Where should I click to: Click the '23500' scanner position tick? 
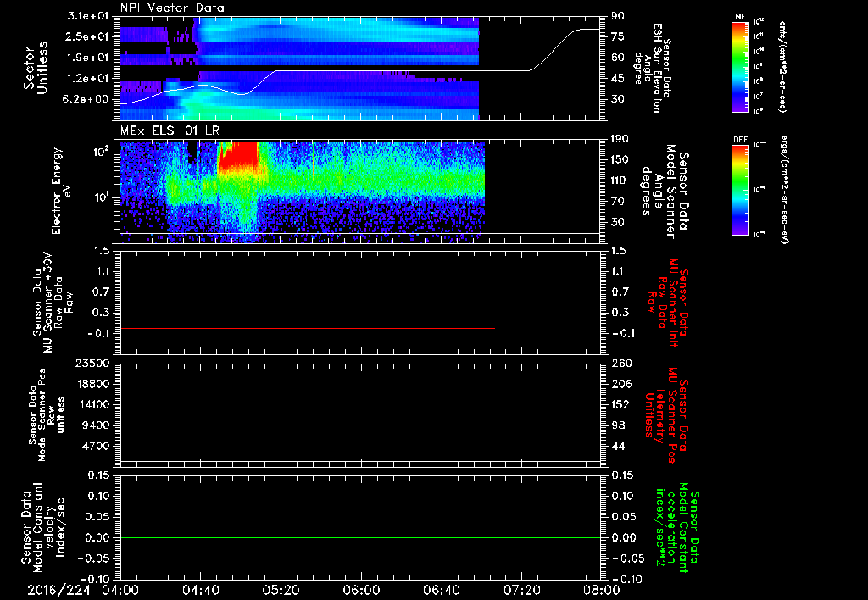click(x=92, y=363)
